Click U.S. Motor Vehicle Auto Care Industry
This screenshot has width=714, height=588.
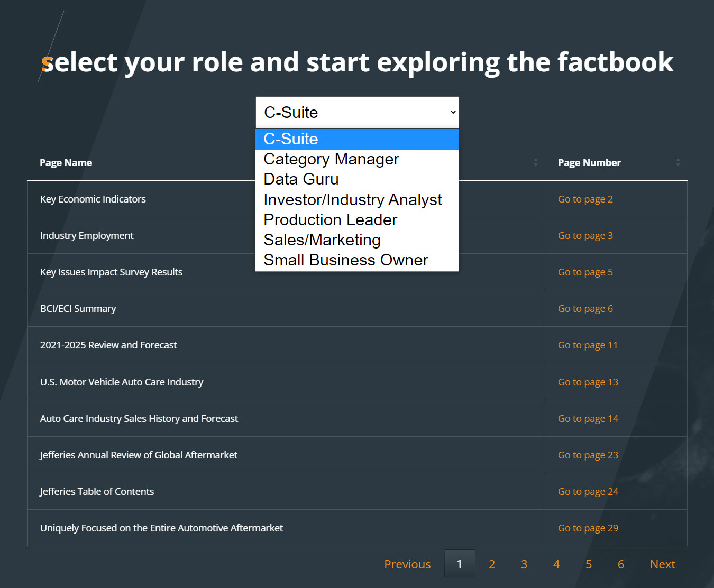tap(122, 382)
